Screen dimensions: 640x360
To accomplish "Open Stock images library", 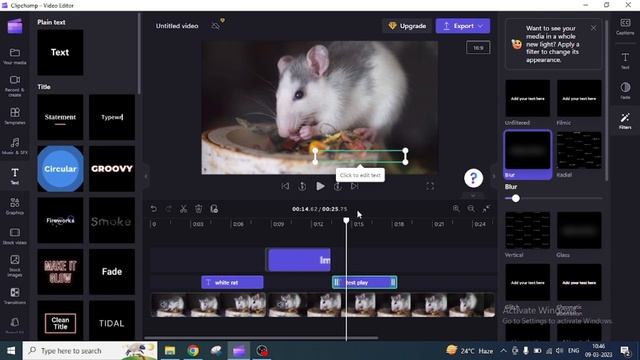I will point(15,265).
